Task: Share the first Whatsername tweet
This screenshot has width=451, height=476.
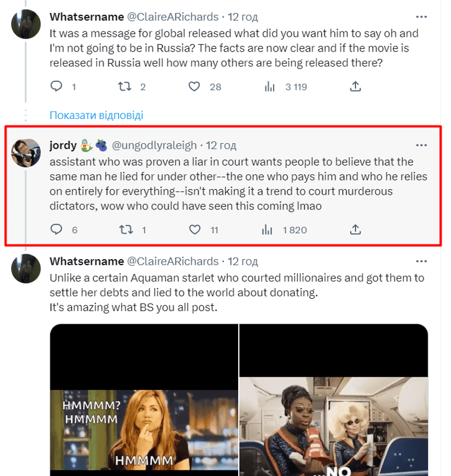Action: [x=355, y=87]
